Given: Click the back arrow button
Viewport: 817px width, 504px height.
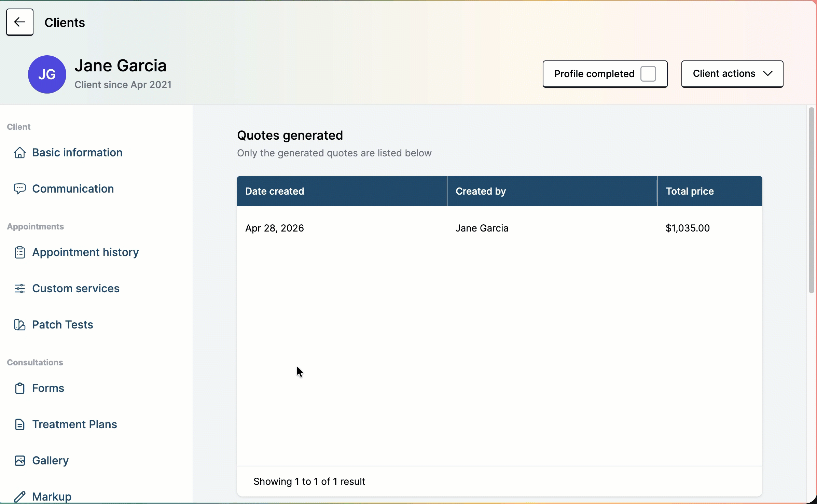Looking at the screenshot, I should coord(20,22).
